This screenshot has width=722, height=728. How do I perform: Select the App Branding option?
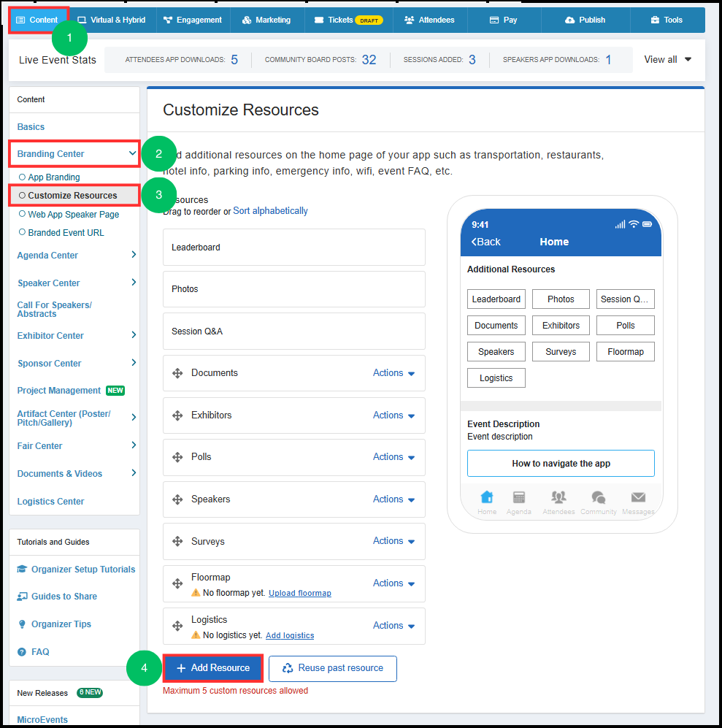49,177
